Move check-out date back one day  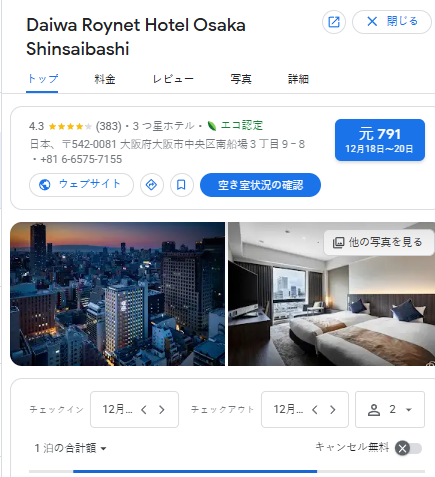[315, 409]
